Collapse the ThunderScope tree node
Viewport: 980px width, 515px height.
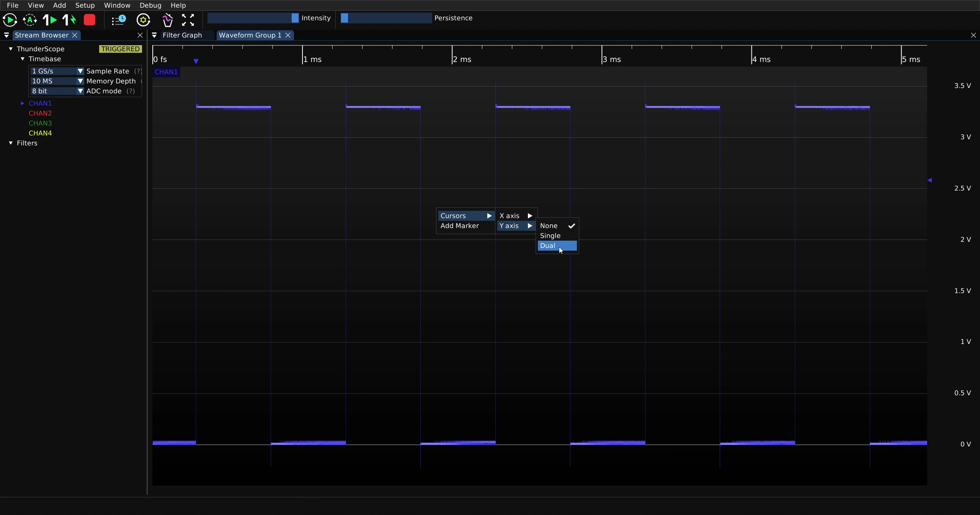[x=11, y=49]
